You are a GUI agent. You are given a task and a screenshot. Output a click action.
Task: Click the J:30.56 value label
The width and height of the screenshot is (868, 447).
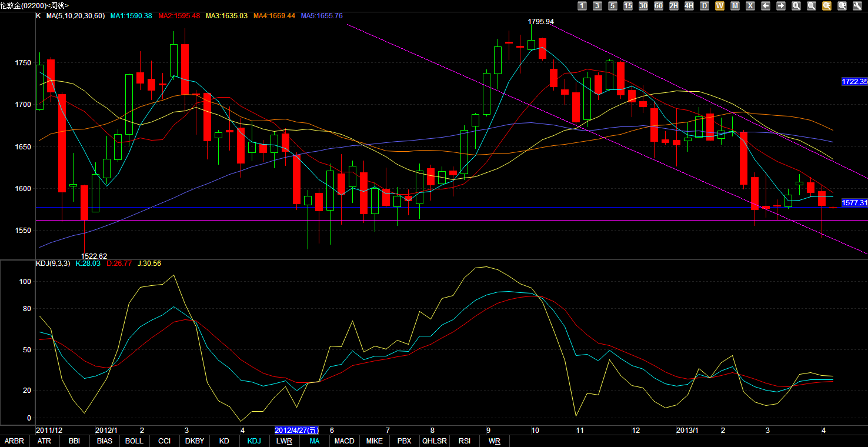click(149, 263)
